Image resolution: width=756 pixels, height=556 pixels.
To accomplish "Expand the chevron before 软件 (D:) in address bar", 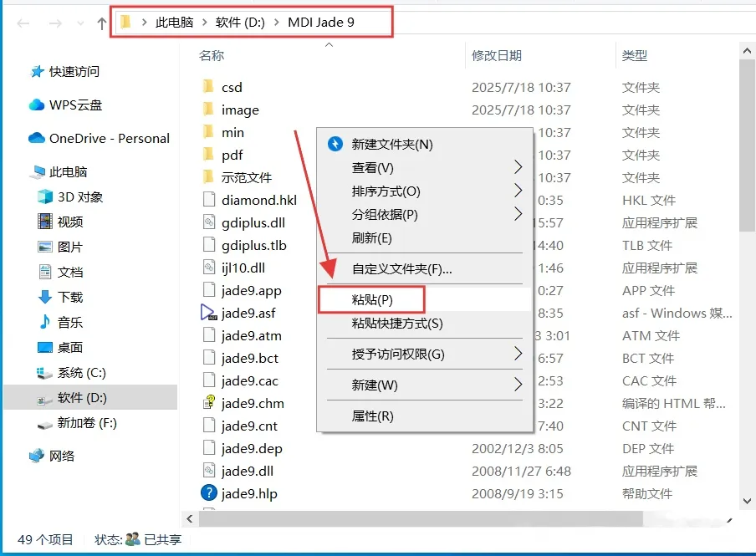I will point(204,23).
